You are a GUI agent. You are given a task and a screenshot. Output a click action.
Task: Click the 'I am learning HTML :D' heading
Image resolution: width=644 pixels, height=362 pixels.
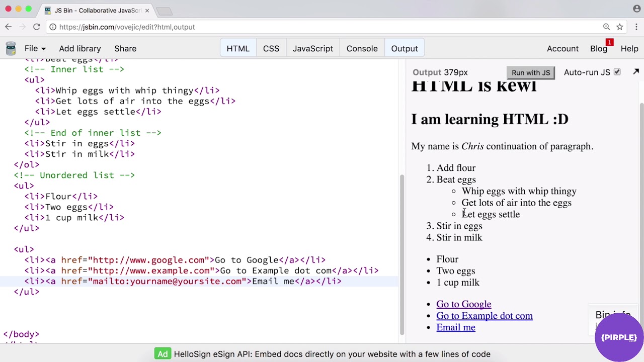(x=490, y=119)
